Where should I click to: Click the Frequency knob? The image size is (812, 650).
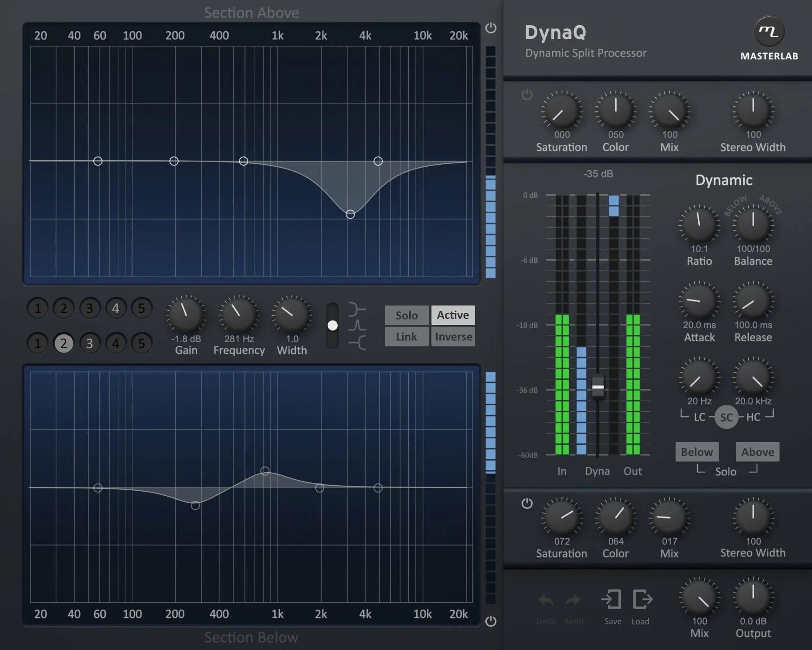pos(238,314)
